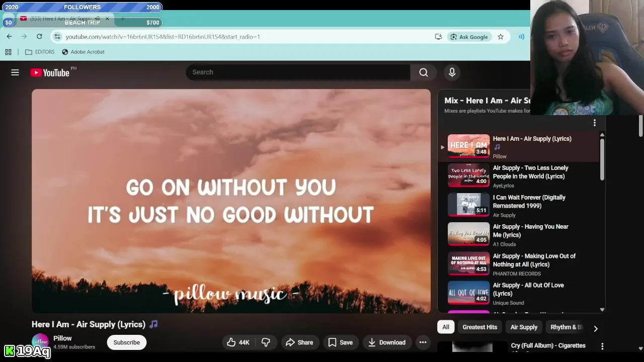
Task: Click the A1 Clouds channel name
Action: 504,244
